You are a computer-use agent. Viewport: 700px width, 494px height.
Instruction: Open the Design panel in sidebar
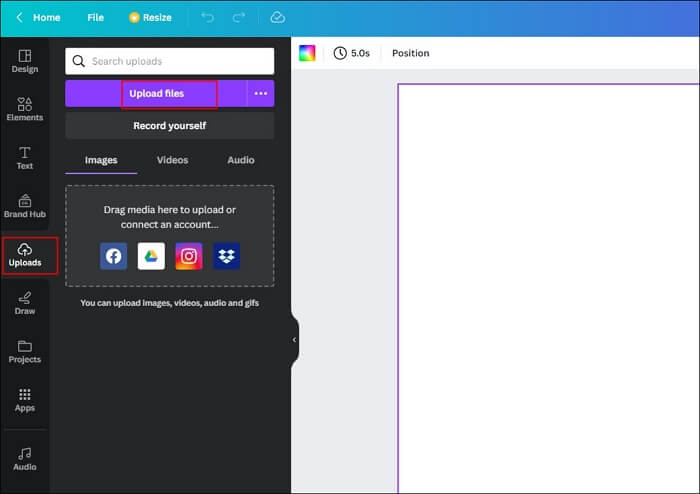pyautogui.click(x=25, y=61)
